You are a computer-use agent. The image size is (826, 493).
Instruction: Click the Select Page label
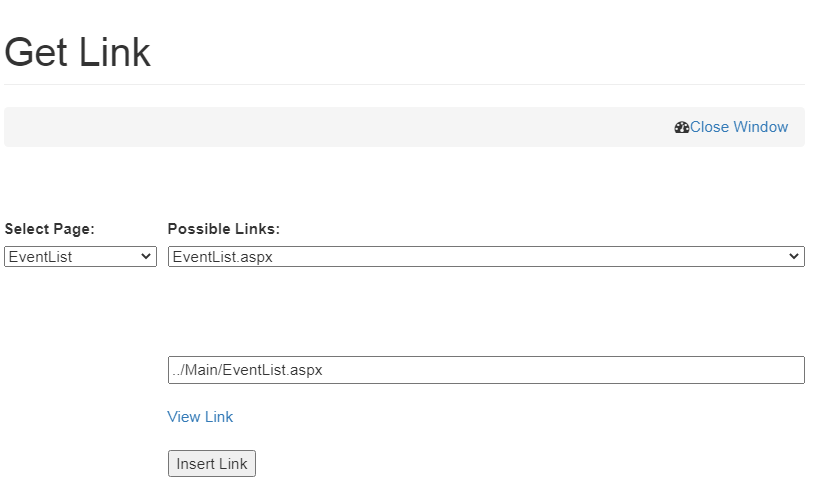pyautogui.click(x=49, y=229)
